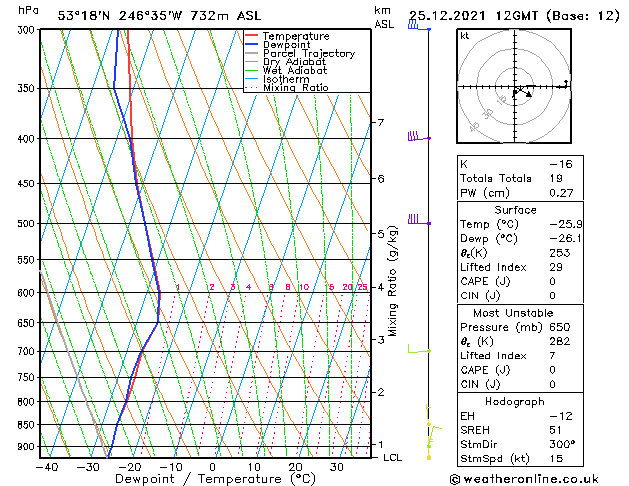The height and width of the screenshot is (486, 629).
Task: Click the Hodograph section heading in table
Action: 515,401
